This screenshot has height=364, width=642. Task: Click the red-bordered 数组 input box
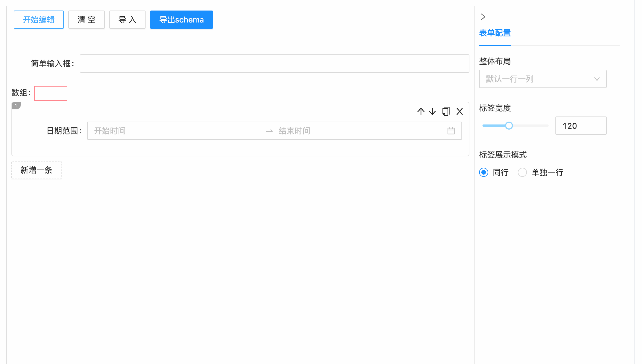tap(50, 93)
